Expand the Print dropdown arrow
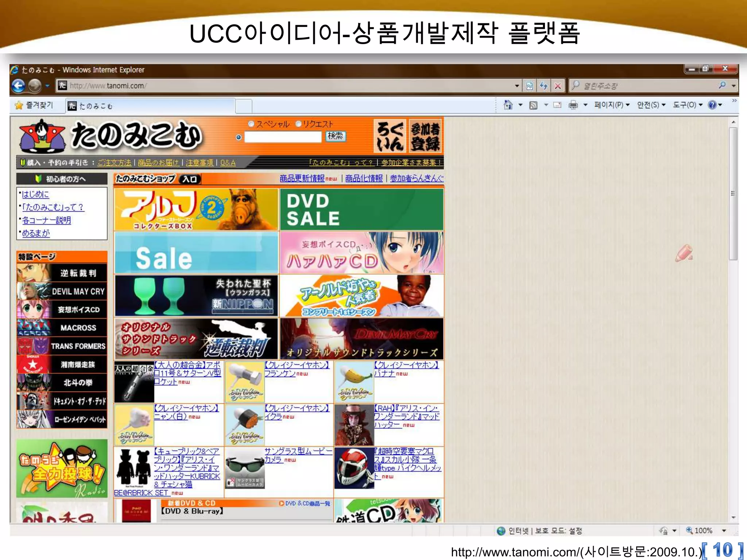Image resolution: width=747 pixels, height=560 pixels. point(585,105)
